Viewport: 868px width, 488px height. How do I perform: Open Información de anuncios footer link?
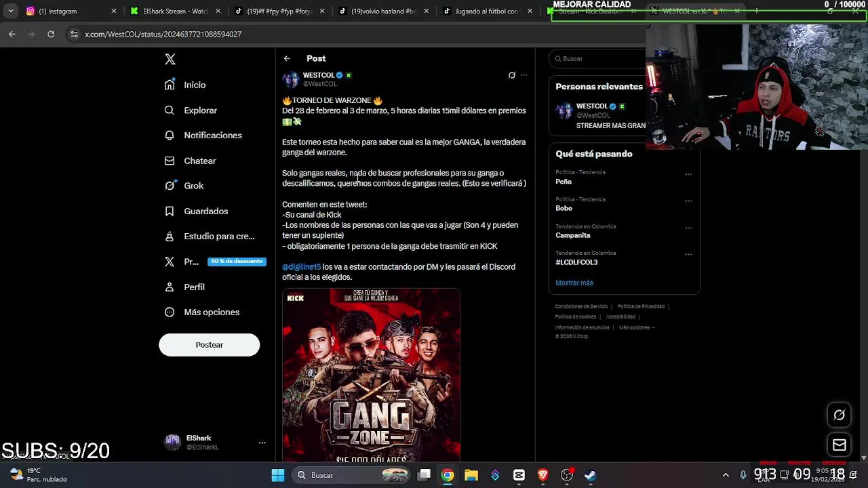point(582,327)
